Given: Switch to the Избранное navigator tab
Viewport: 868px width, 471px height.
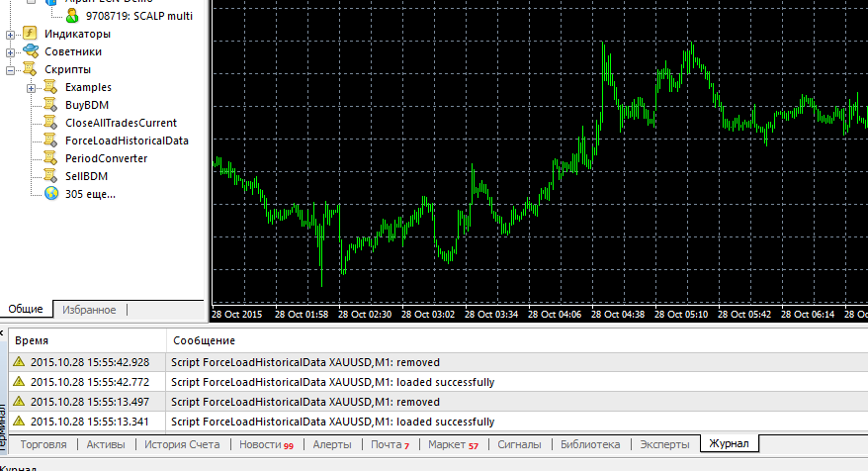Looking at the screenshot, I should pos(89,310).
